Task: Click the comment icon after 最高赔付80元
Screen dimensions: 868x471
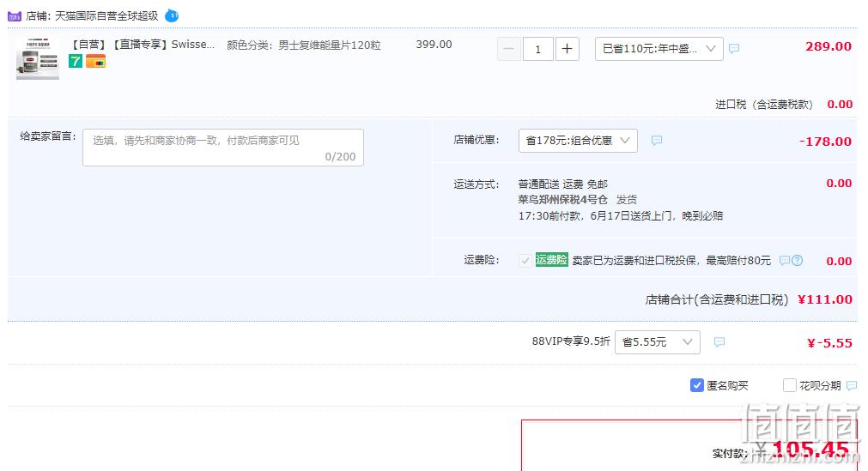Action: pyautogui.click(x=785, y=260)
